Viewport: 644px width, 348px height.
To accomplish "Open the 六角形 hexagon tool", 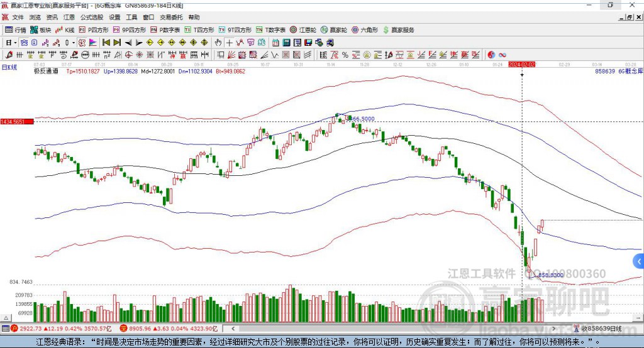I will point(365,30).
